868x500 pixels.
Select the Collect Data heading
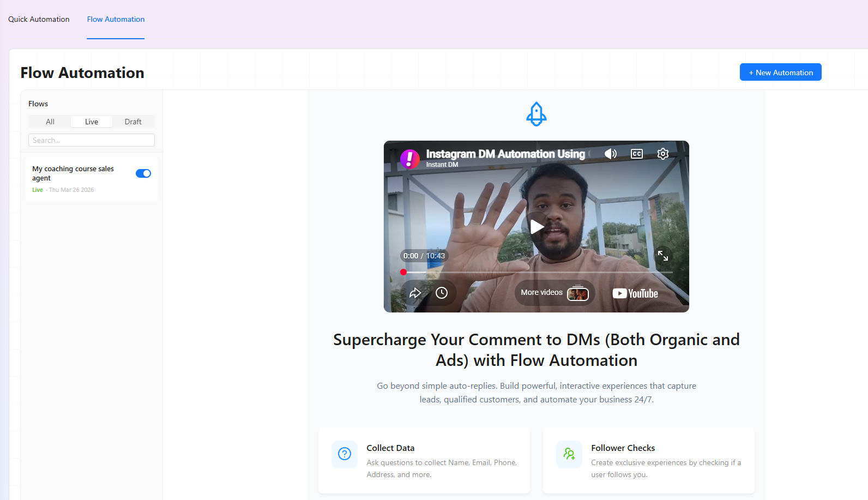[390, 448]
